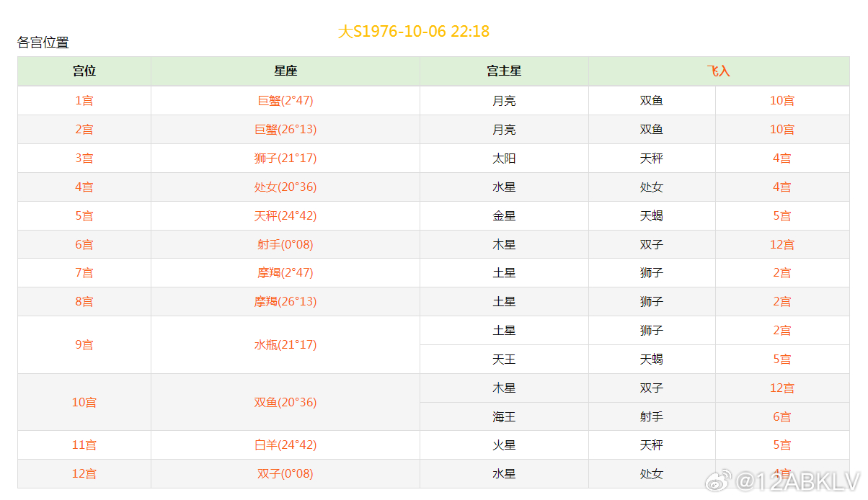This screenshot has height=500, width=868.
Task: Click 月亮 ruler in the 1宫 row
Action: (504, 101)
